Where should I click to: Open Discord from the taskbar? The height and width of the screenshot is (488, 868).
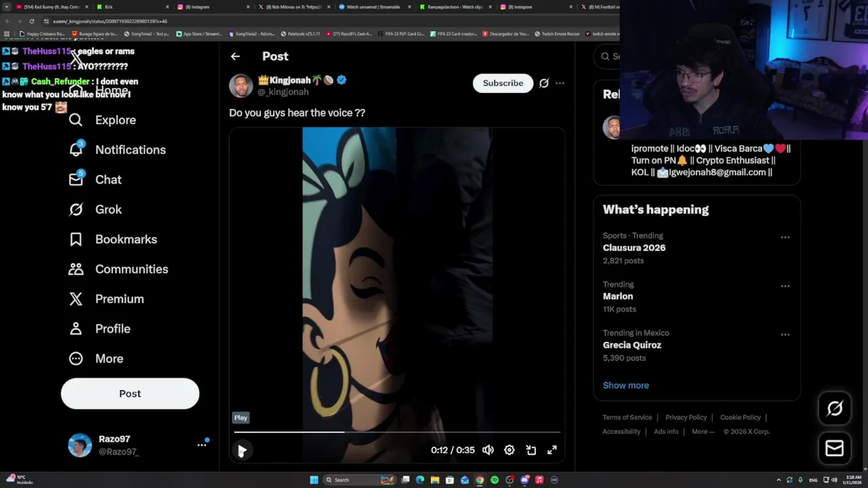[524, 480]
